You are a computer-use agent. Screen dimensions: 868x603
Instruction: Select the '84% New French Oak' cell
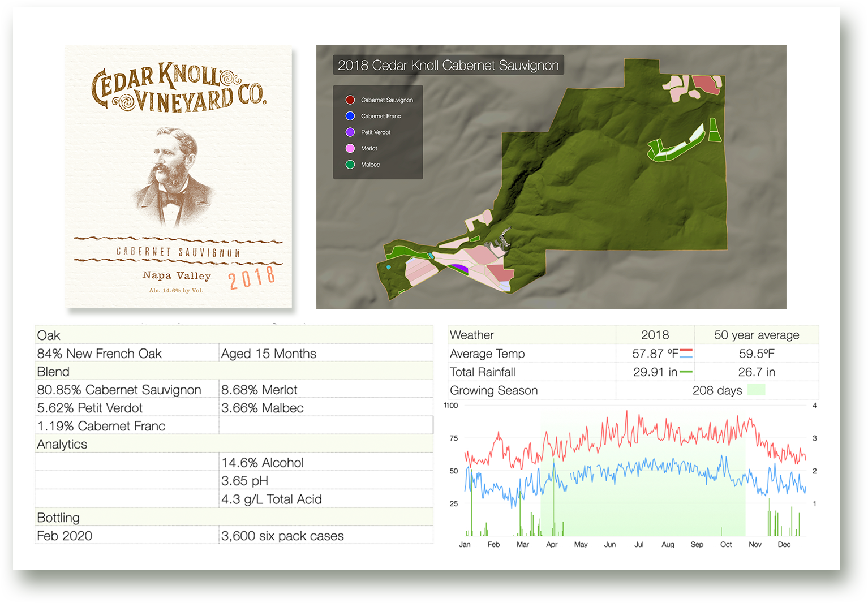coord(127,353)
